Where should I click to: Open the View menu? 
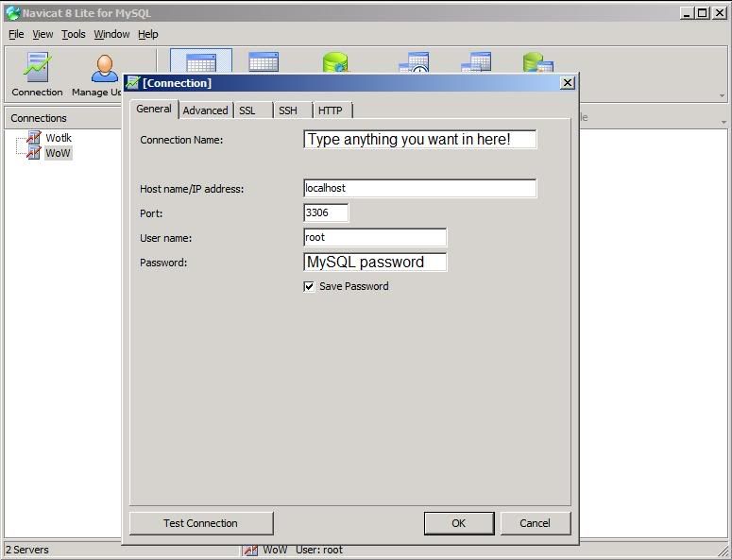[43, 34]
